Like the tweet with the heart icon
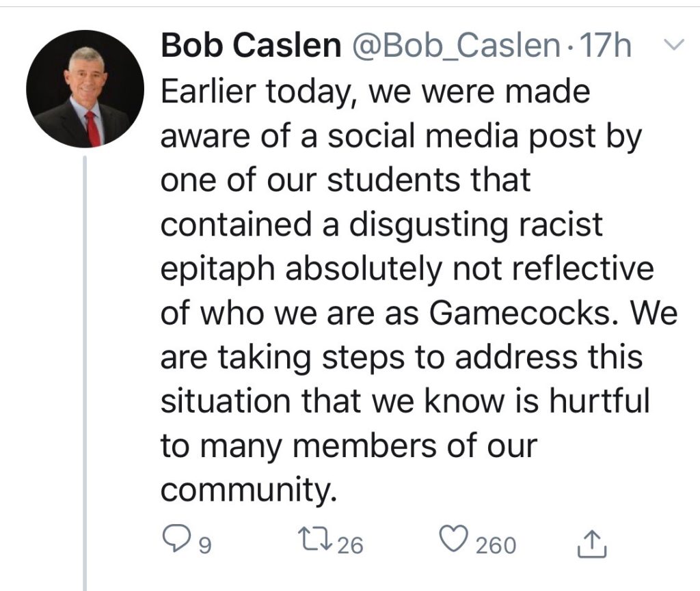Viewport: 700px width, 591px height. (455, 541)
